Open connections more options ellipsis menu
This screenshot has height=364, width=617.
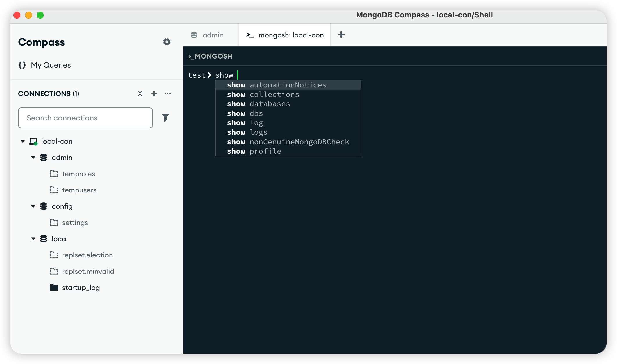[x=168, y=93]
